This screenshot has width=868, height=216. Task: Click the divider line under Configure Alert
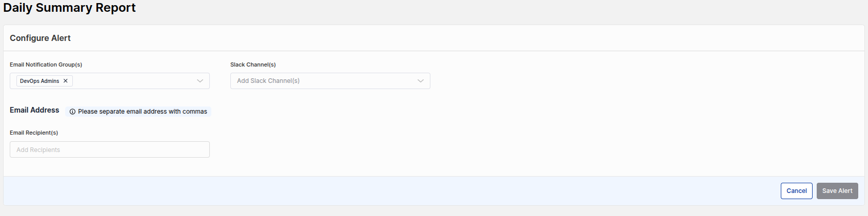tap(434, 51)
